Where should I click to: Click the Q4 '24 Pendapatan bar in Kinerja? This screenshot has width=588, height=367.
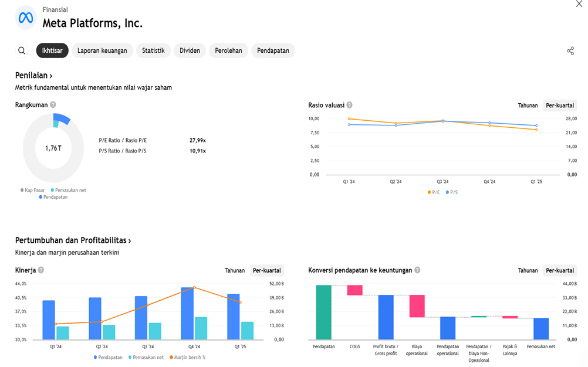click(x=187, y=314)
